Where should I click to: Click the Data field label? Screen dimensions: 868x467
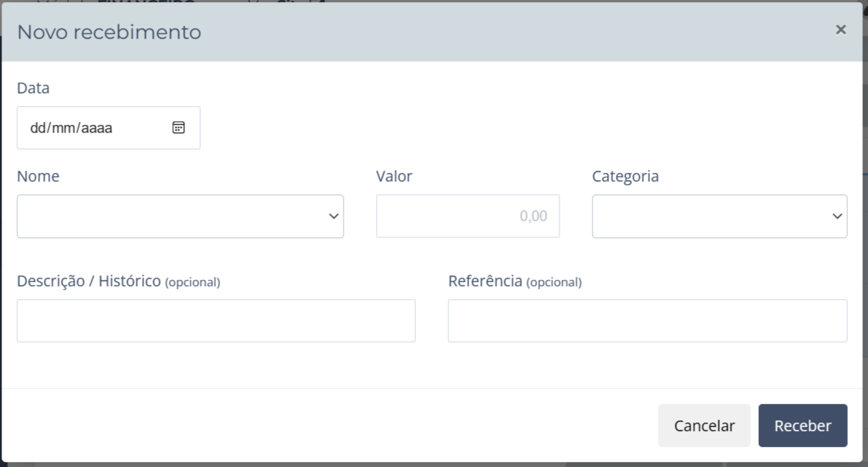[x=33, y=88]
